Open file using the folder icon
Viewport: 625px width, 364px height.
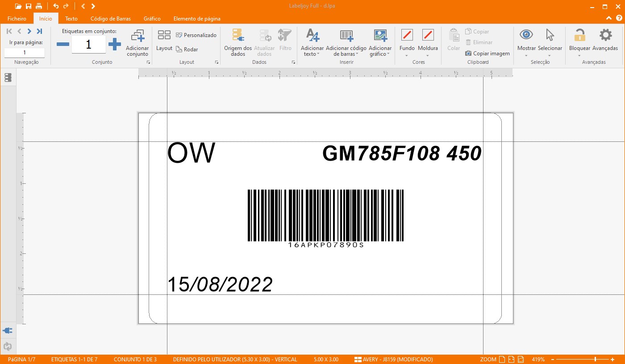(x=18, y=6)
